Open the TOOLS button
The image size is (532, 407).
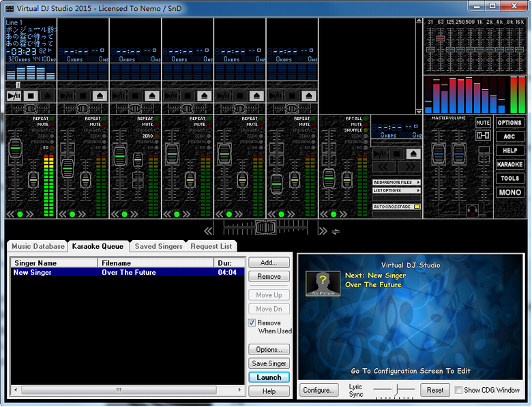(x=509, y=179)
